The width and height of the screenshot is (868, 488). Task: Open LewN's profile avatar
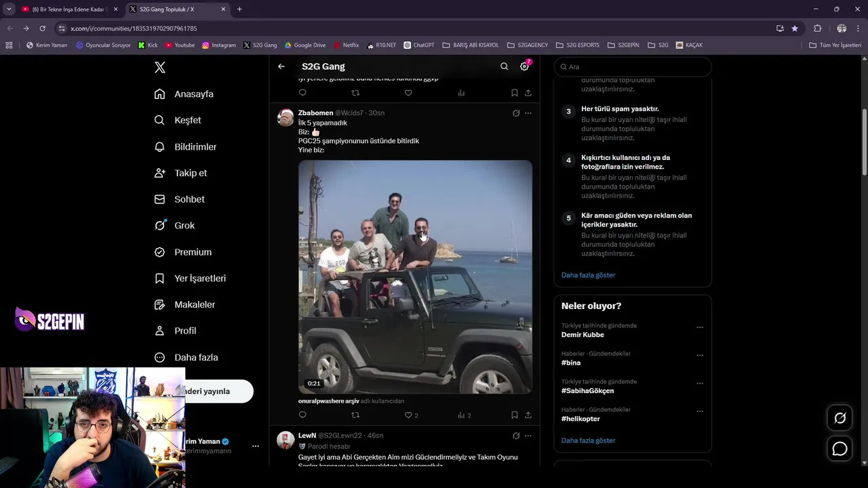pyautogui.click(x=285, y=440)
